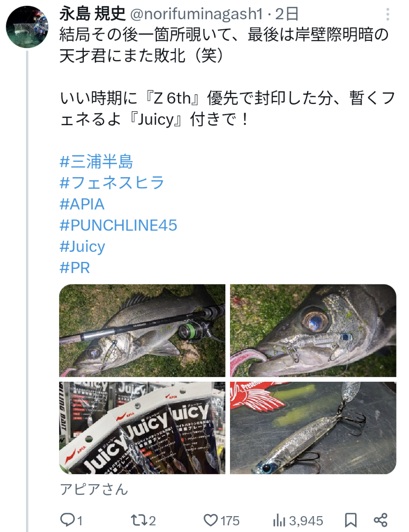
Task: View the silver lure with blade photo
Action: tap(313, 428)
